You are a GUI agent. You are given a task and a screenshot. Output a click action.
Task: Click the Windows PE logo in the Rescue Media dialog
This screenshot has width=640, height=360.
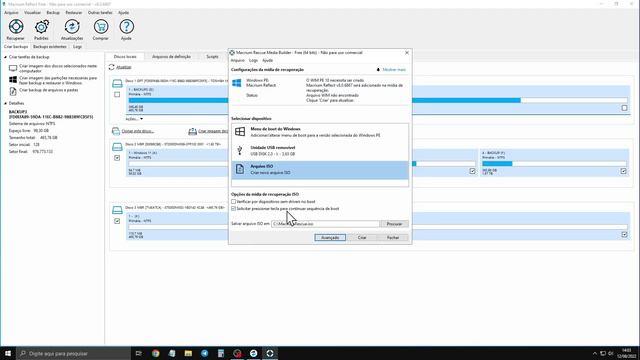point(237,83)
